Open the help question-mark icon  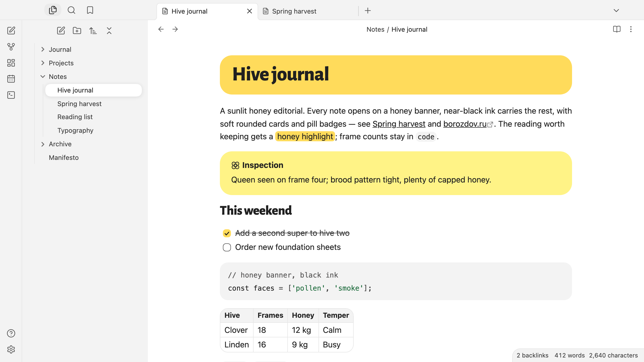(11, 333)
